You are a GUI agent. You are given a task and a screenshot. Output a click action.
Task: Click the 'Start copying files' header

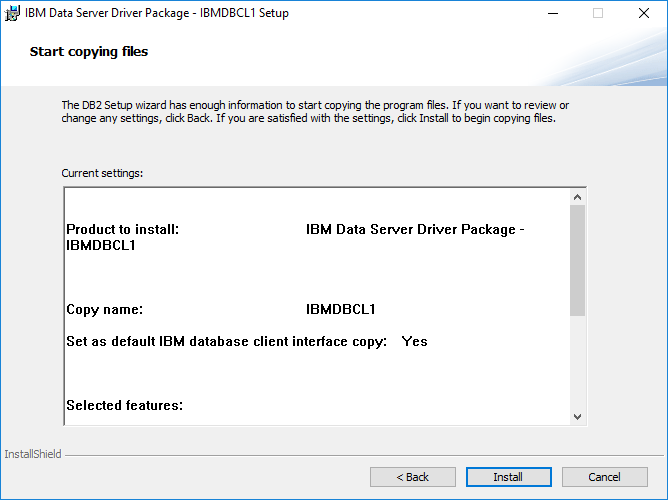point(89,51)
